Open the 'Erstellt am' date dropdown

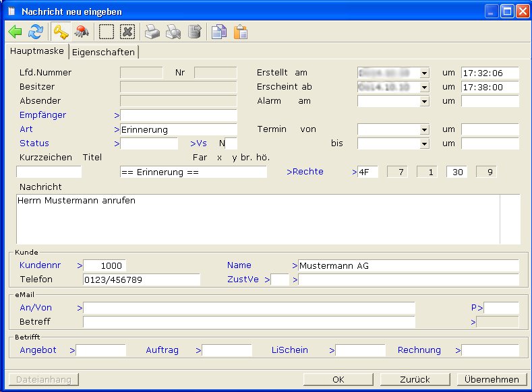pos(424,73)
